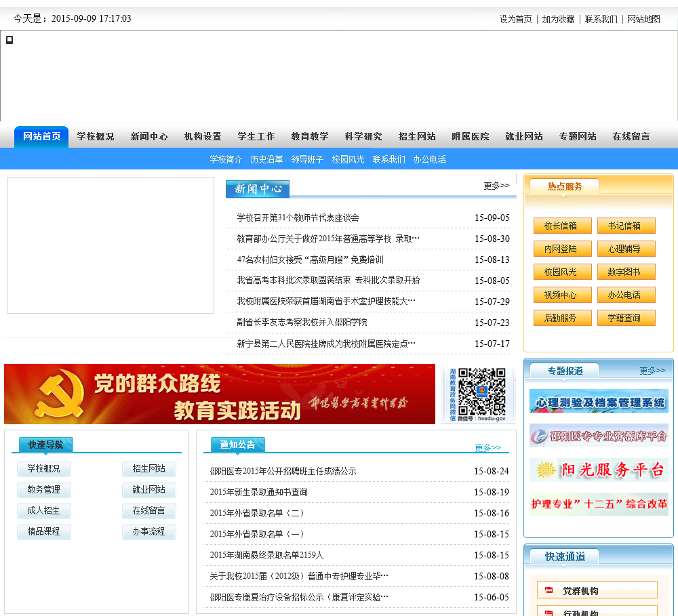Open news dated 15-08-30 about 教育部办公厅
This screenshot has width=678, height=616.
coord(328,239)
